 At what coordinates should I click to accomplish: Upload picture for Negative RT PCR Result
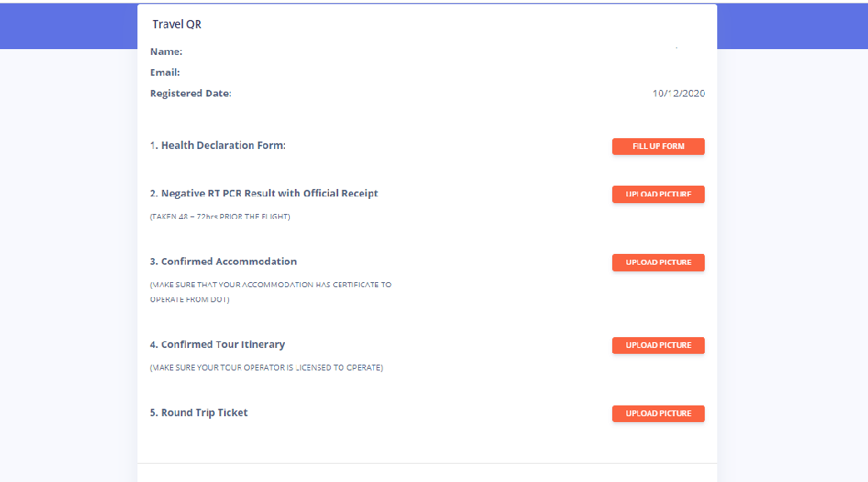point(658,194)
